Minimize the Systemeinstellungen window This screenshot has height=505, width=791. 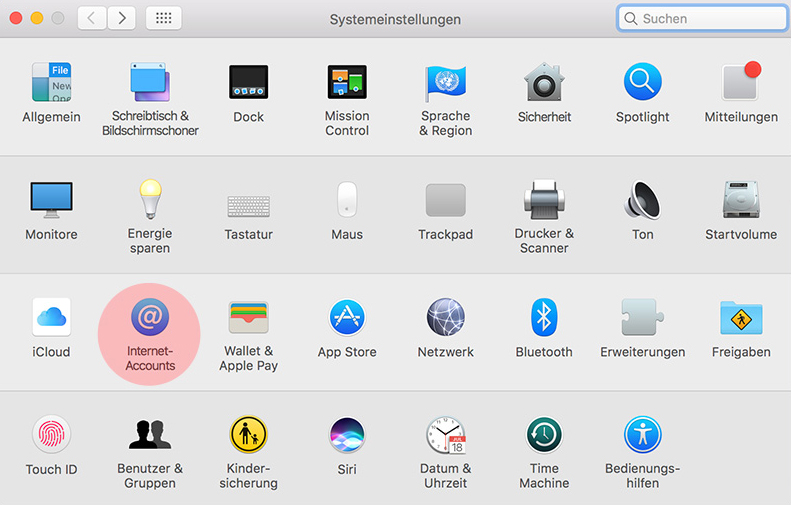[37, 19]
